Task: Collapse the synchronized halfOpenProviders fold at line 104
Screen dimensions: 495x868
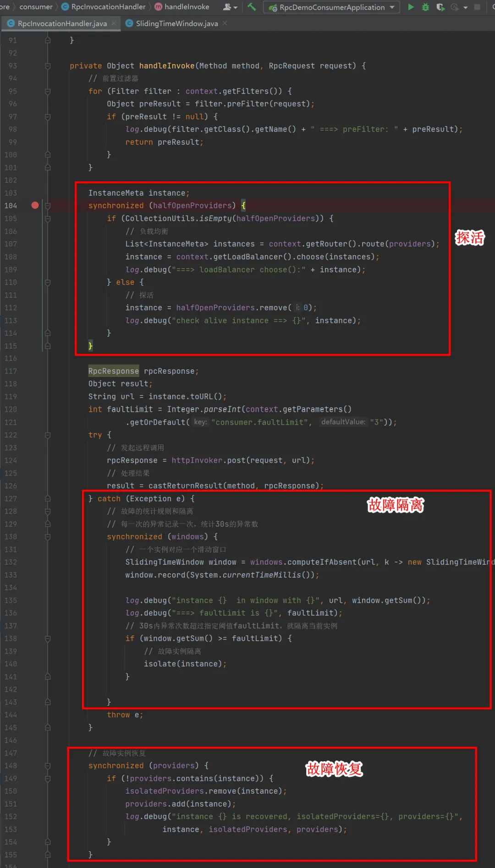Action: pos(48,206)
